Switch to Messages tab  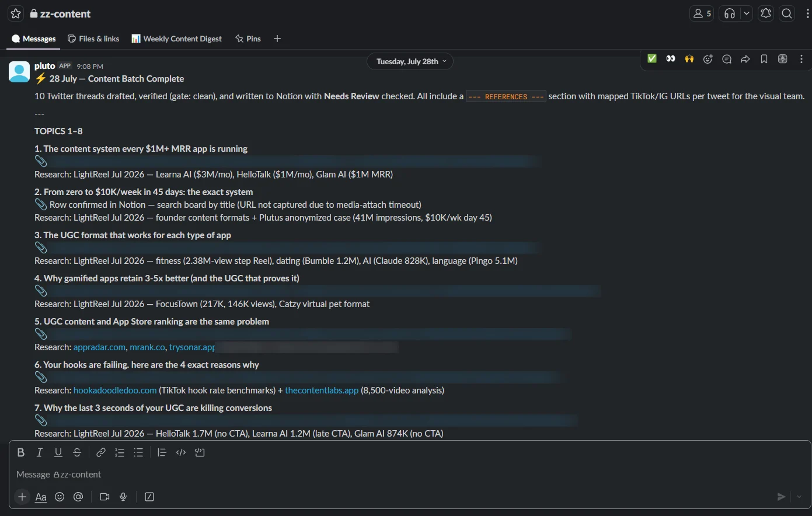(x=34, y=39)
